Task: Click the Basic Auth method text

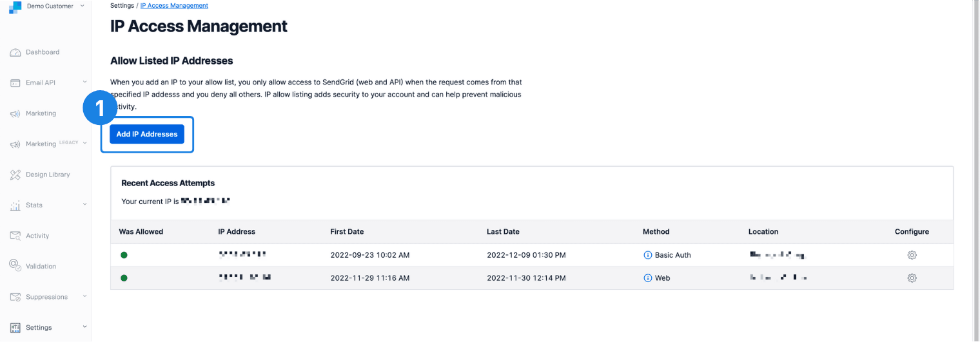Action: coord(673,255)
